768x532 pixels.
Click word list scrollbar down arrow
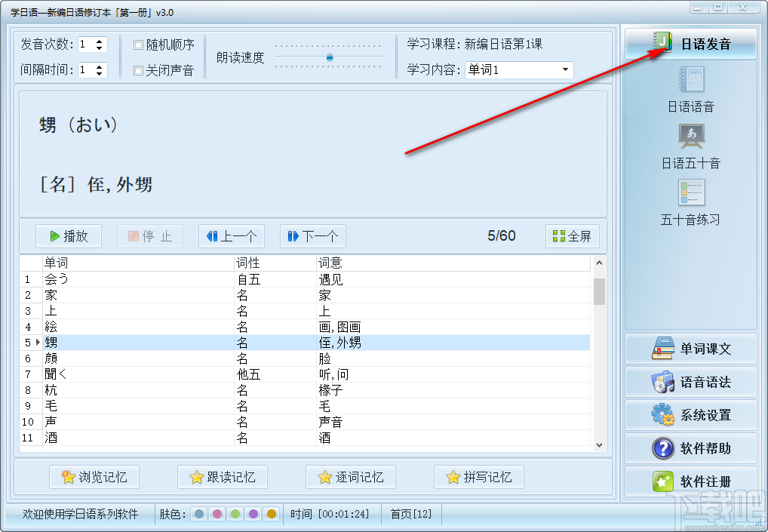coord(599,444)
